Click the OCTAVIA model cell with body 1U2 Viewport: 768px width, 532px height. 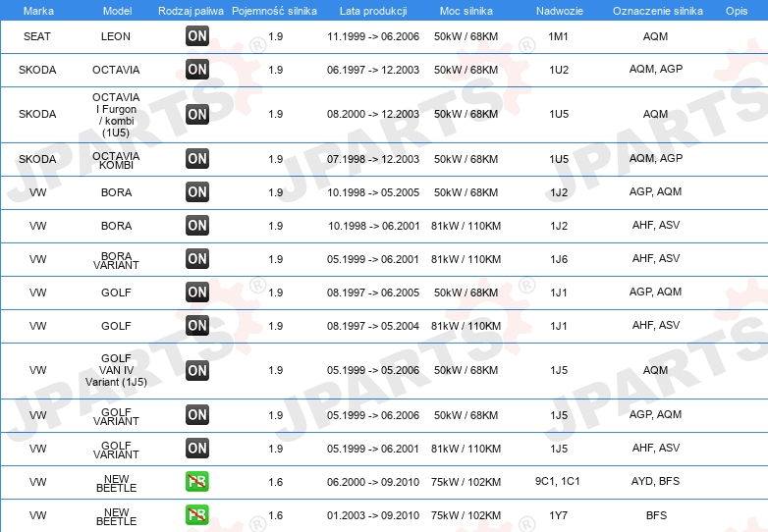[x=116, y=70]
